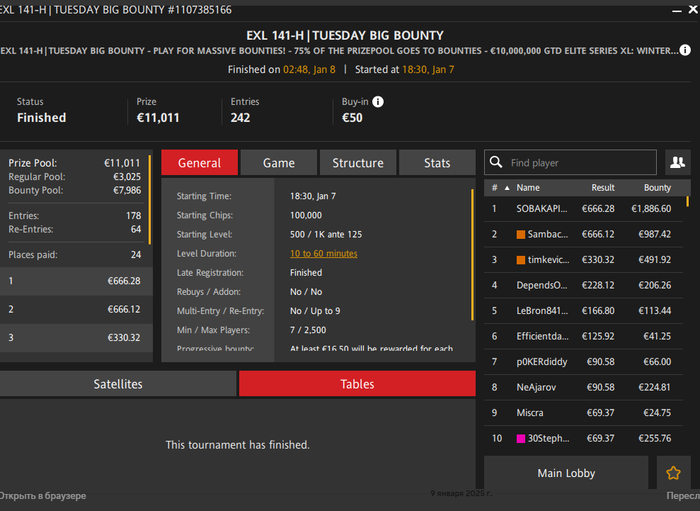Click pink square next to 30Steph...

521,439
